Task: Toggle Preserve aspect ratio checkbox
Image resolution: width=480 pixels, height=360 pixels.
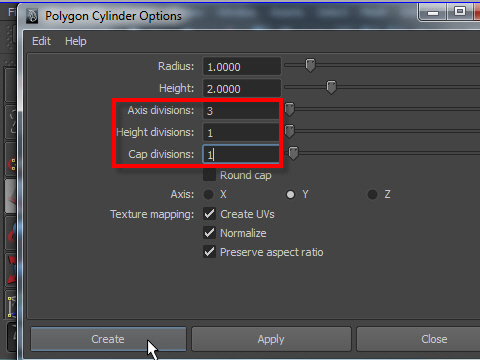Action: coord(209,252)
